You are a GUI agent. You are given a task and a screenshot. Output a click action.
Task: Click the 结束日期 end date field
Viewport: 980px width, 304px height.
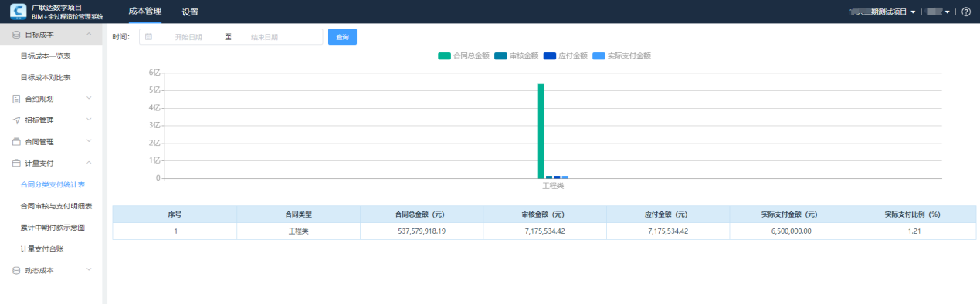(265, 37)
